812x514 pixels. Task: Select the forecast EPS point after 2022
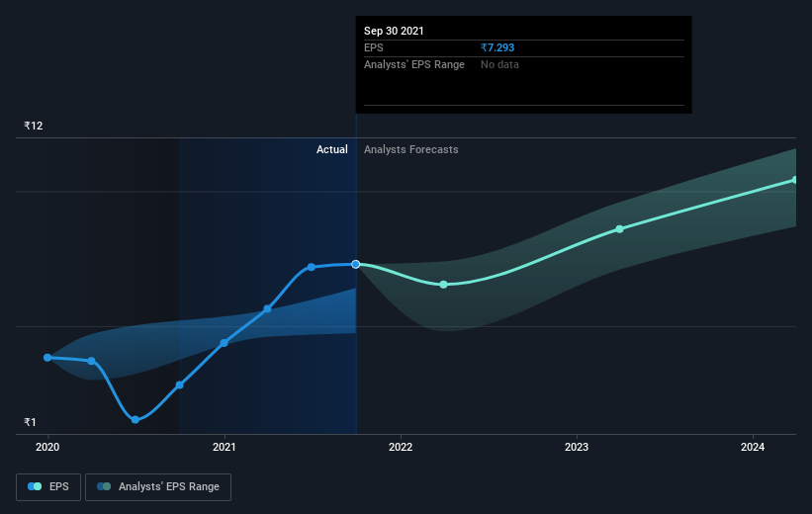[x=444, y=285]
